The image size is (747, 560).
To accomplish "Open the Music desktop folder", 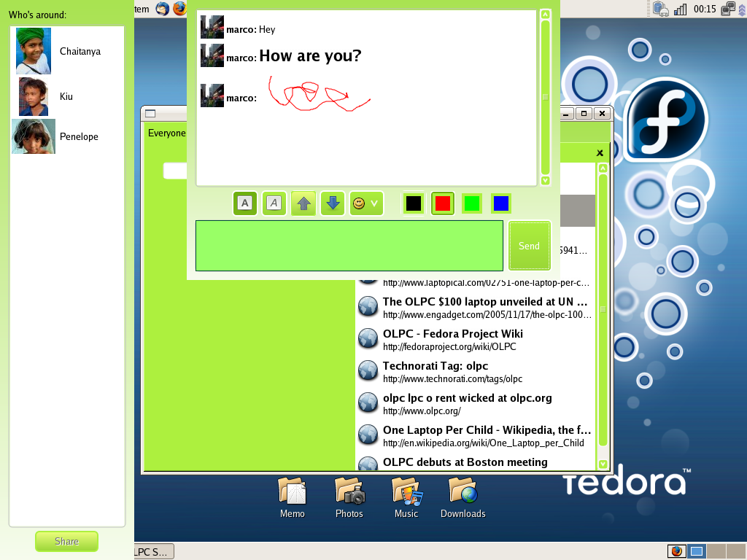I will point(406,497).
